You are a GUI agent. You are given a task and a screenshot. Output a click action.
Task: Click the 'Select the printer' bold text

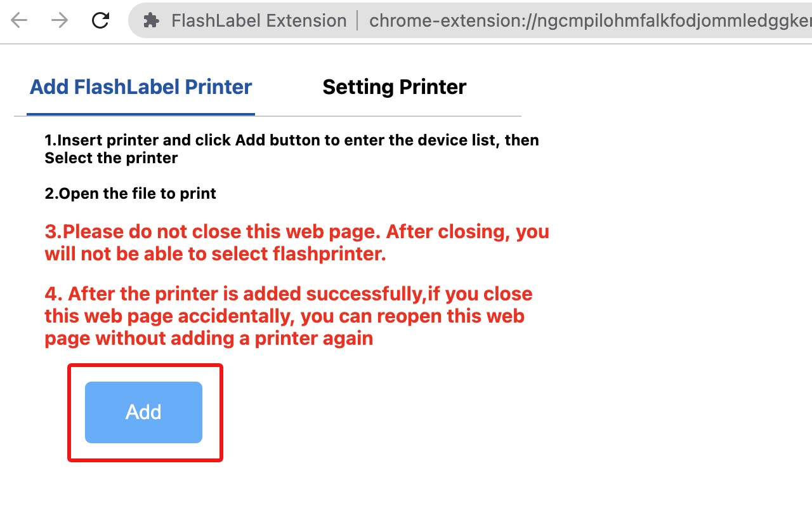[x=112, y=158]
